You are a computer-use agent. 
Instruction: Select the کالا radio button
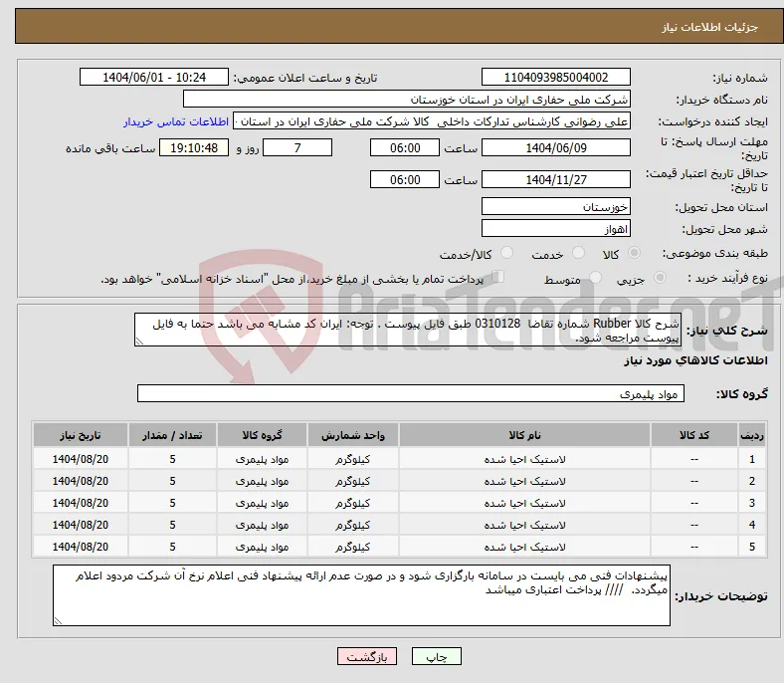pyautogui.click(x=634, y=253)
